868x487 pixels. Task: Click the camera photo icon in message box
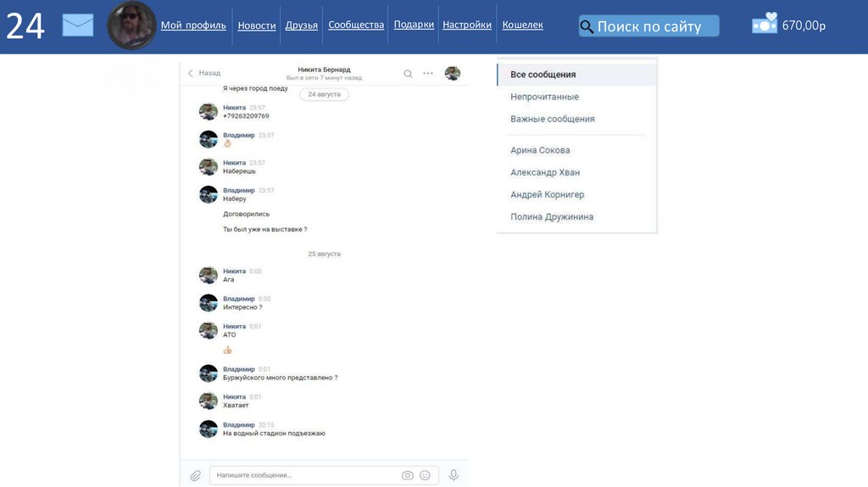(408, 475)
